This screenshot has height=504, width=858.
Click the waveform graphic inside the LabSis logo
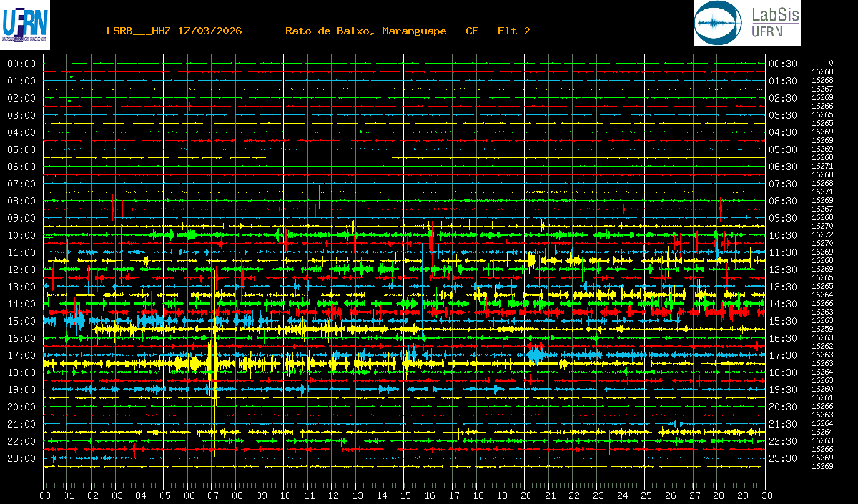[x=719, y=24]
